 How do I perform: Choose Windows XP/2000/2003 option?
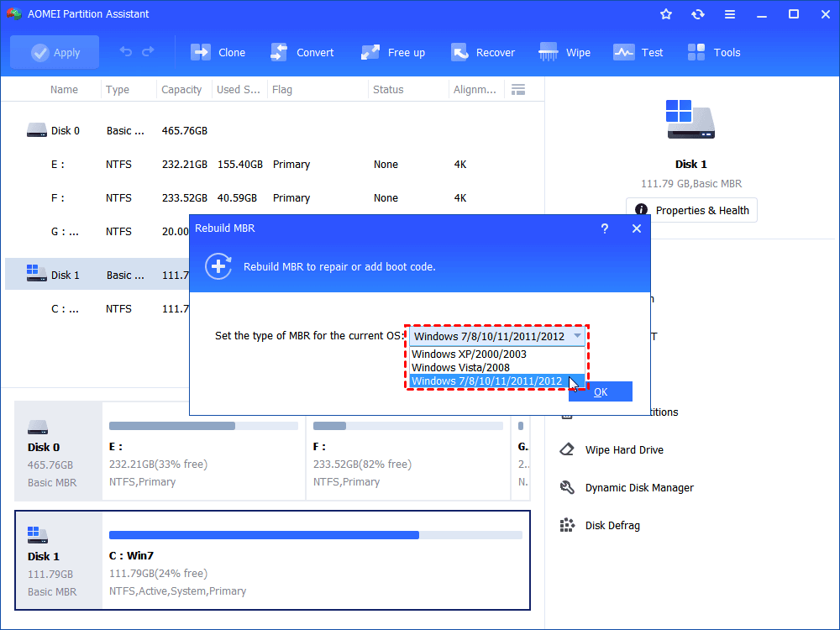pos(469,354)
